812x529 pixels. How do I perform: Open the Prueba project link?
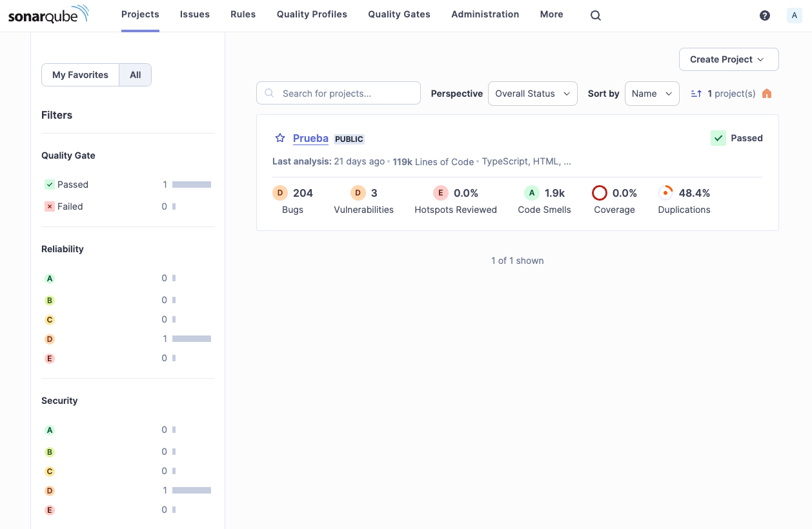point(310,138)
